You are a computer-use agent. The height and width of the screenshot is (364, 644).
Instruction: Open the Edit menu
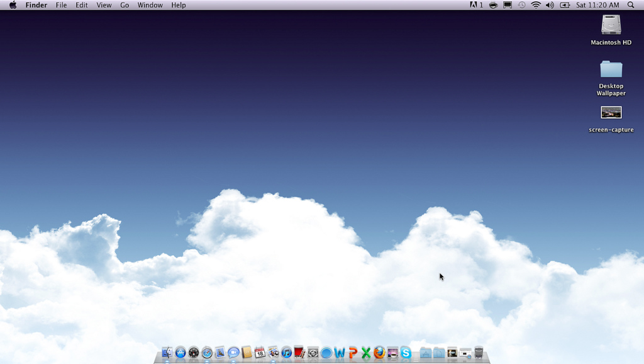tap(81, 5)
